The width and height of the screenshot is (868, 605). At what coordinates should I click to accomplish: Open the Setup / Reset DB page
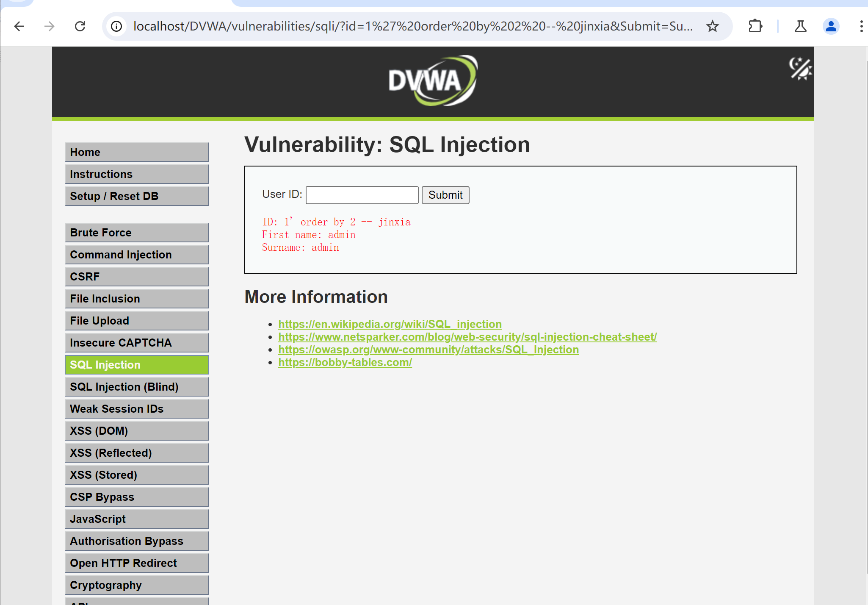click(136, 196)
